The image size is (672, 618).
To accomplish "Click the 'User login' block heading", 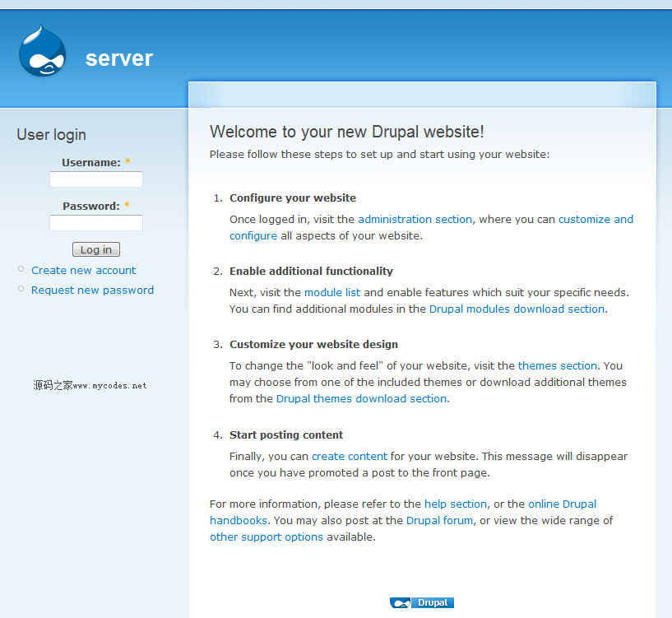I will coord(52,135).
